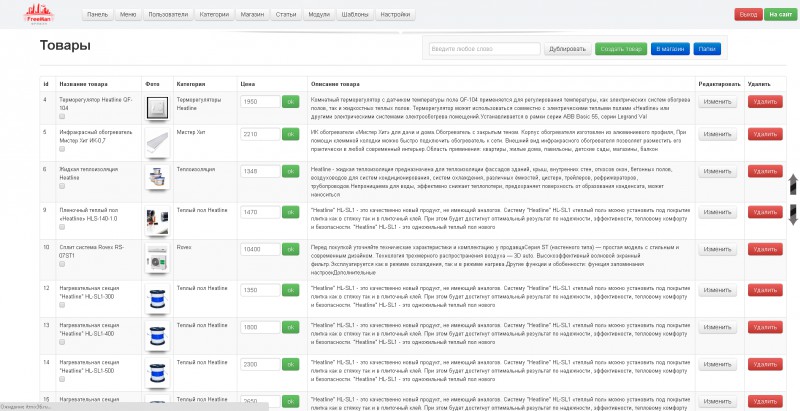Click category text 'Мистер Хит'

(190, 132)
